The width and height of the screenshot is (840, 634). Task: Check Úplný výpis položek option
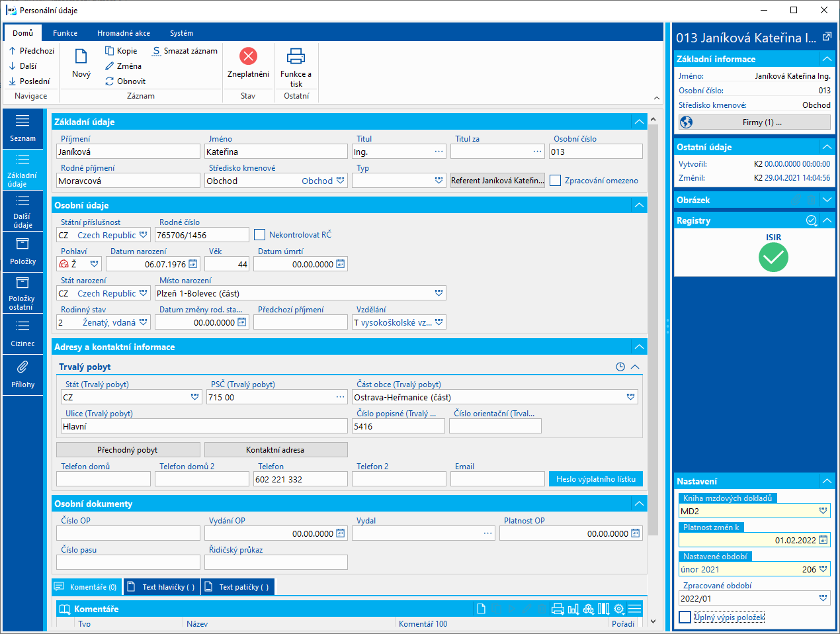(685, 617)
